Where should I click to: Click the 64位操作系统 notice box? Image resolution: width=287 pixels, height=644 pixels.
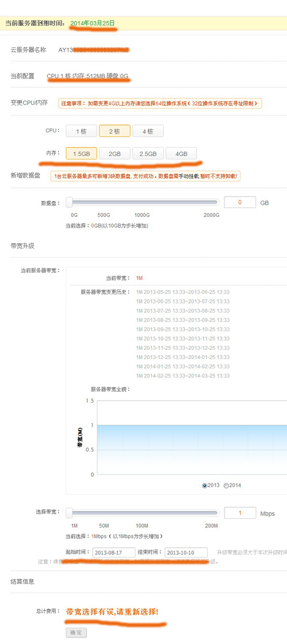coord(160,104)
